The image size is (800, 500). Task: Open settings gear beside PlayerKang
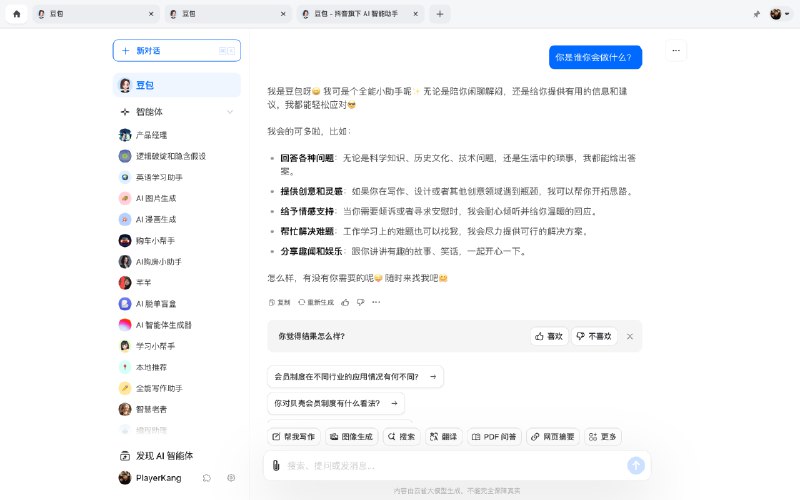click(231, 478)
